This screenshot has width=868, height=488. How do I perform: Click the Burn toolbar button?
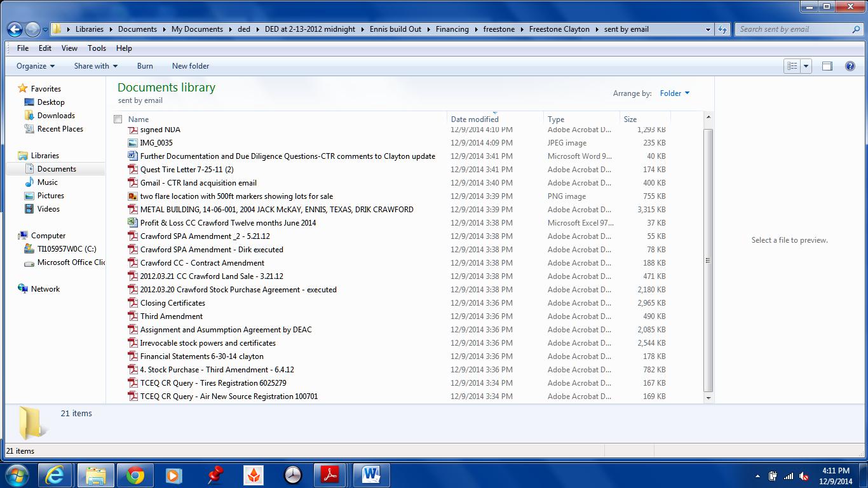pyautogui.click(x=145, y=66)
